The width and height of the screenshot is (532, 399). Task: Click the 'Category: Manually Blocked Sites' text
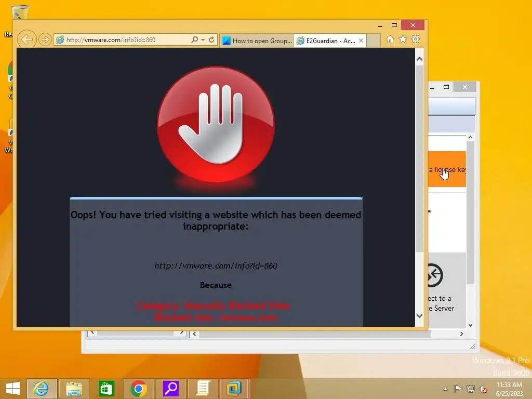click(x=213, y=305)
